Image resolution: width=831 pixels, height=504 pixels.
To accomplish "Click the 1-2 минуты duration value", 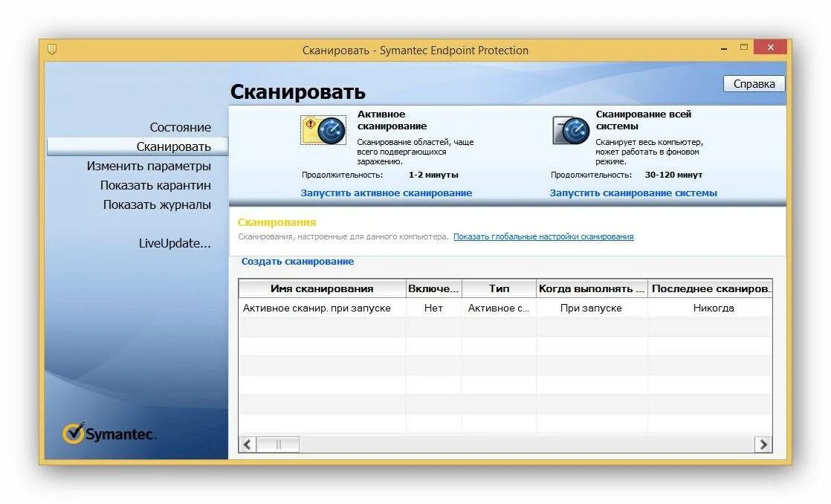I will 433,175.
